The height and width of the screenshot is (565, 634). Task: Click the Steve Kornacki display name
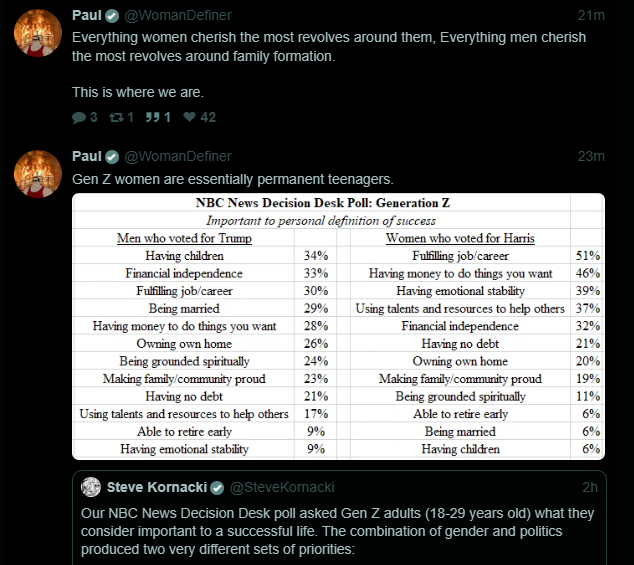pyautogui.click(x=157, y=487)
